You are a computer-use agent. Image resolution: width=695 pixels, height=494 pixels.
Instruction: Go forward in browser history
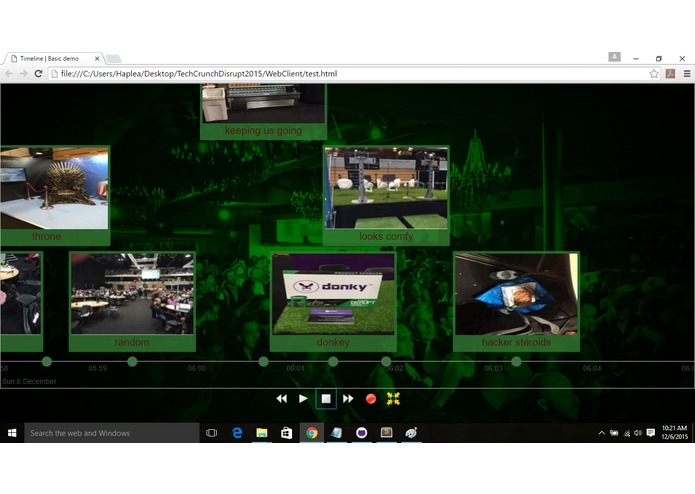click(23, 74)
